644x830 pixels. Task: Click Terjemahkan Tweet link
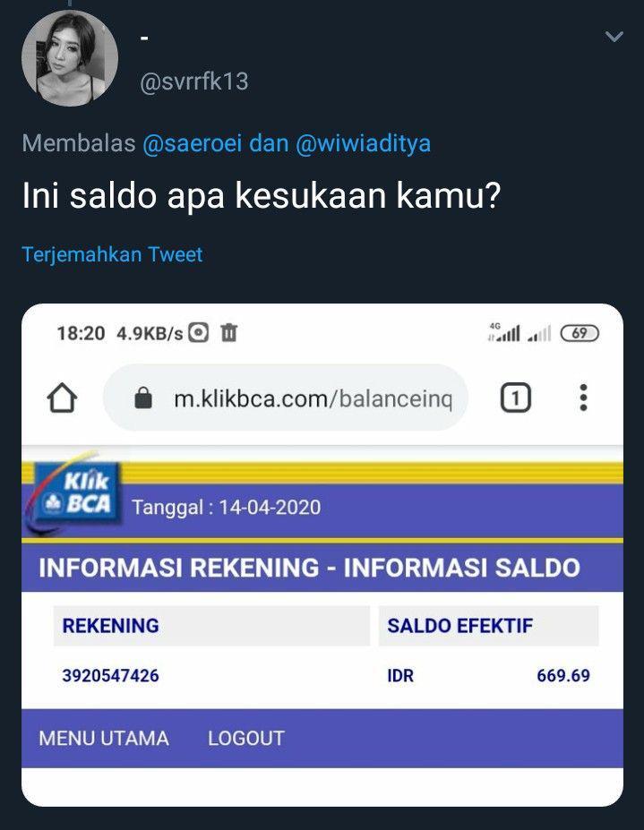click(x=112, y=254)
